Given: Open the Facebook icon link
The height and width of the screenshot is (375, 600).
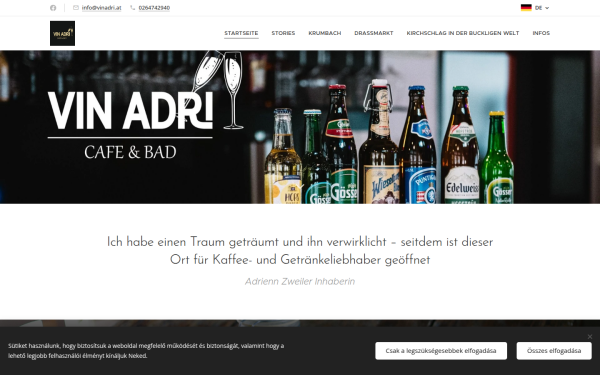Looking at the screenshot, I should [53, 8].
